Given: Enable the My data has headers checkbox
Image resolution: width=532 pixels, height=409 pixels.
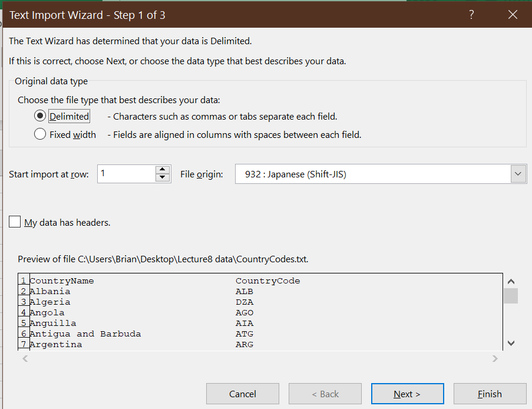Looking at the screenshot, I should pyautogui.click(x=14, y=222).
